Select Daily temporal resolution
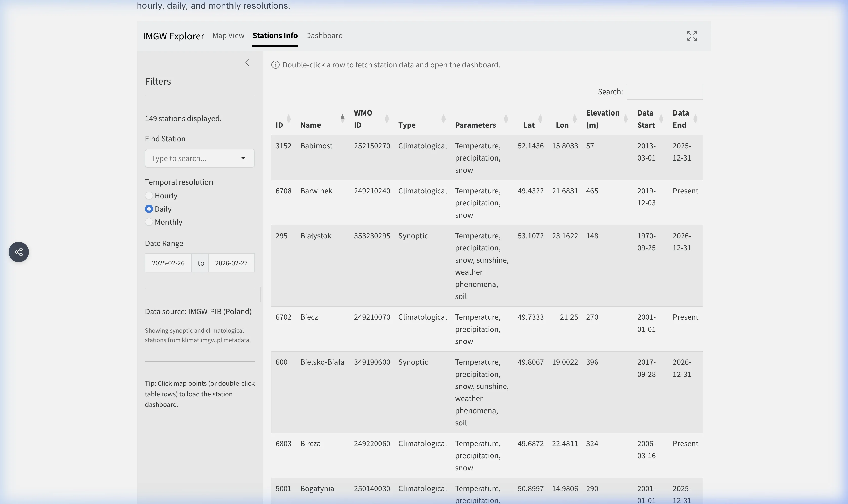The width and height of the screenshot is (848, 504). tap(149, 209)
